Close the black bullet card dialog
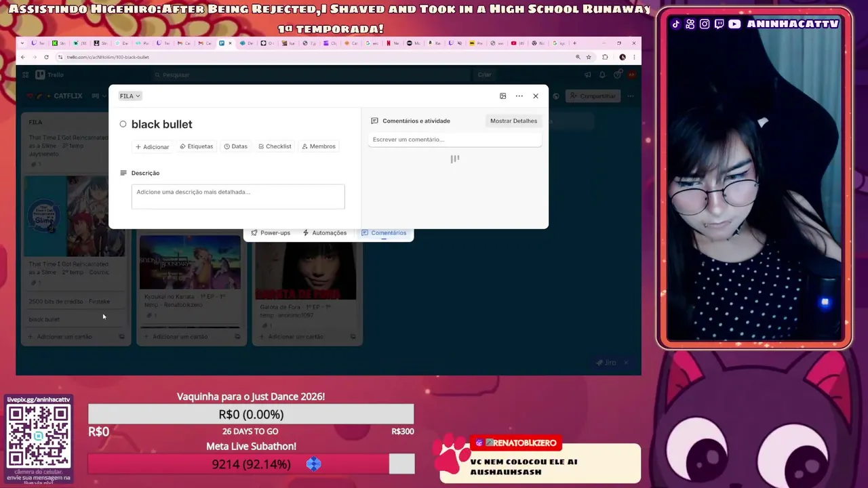868x488 pixels. click(x=536, y=96)
